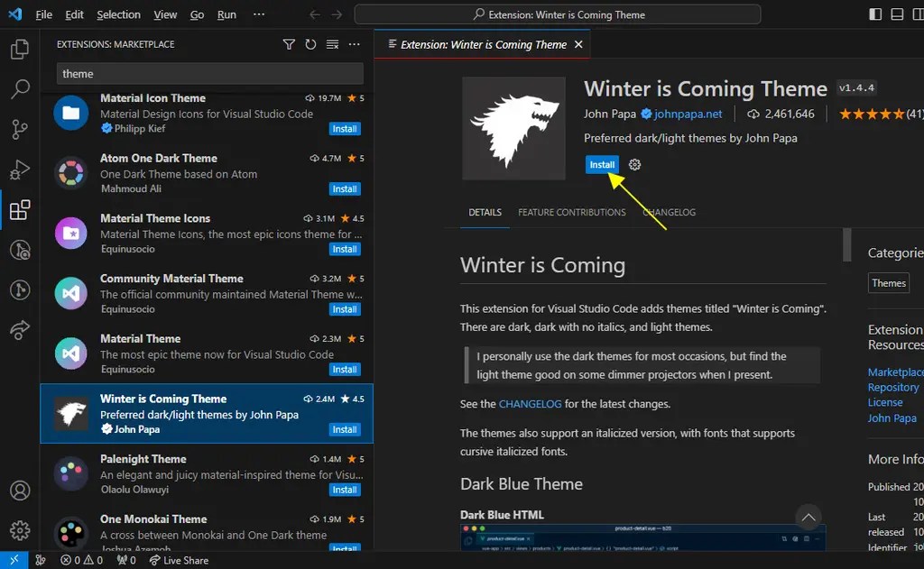Click the Dark Blue HTML screenshot preview
This screenshot has width=924, height=569.
[642, 537]
